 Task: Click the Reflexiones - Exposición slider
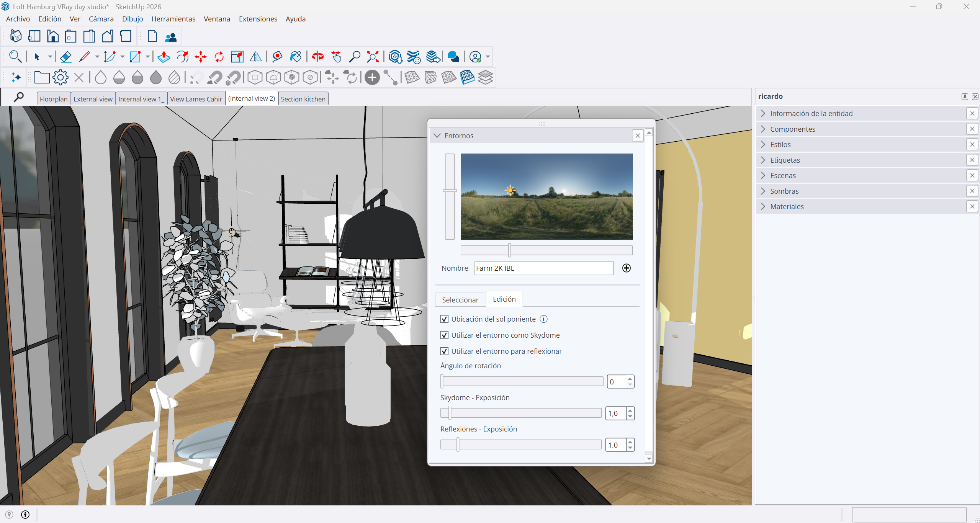pyautogui.click(x=521, y=445)
